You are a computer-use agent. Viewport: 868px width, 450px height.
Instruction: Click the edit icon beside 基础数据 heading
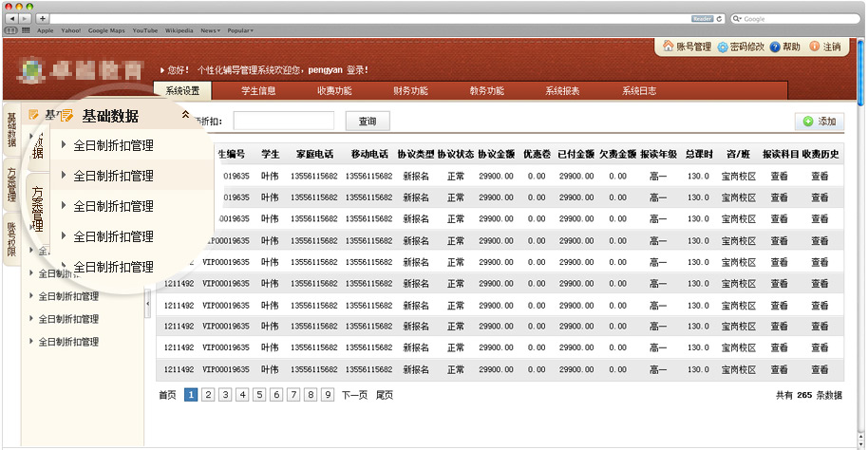66,116
